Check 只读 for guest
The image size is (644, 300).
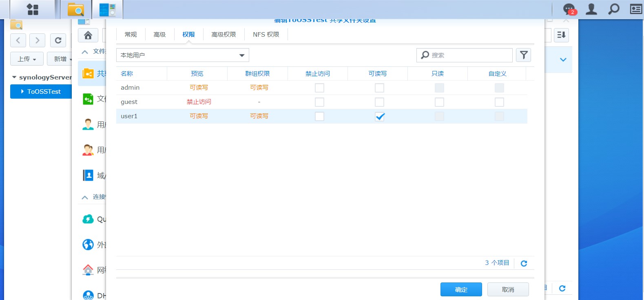pyautogui.click(x=439, y=102)
